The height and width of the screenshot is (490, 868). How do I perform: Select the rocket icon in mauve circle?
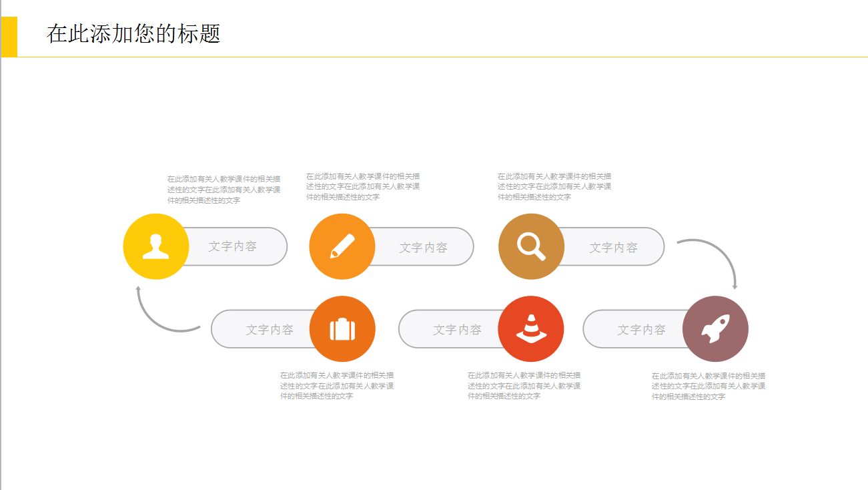(715, 328)
